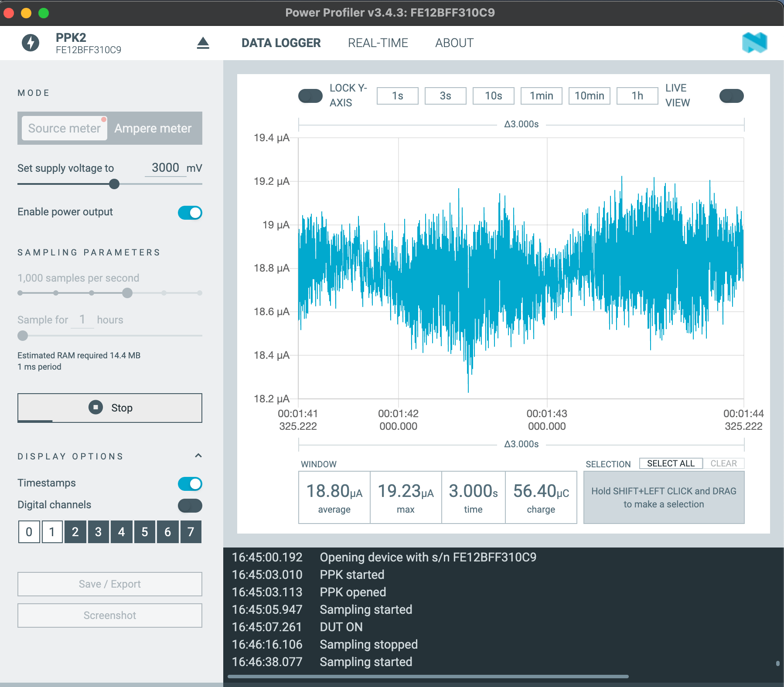Adjust the supply voltage slider
Image resolution: width=784 pixels, height=687 pixels.
click(114, 184)
